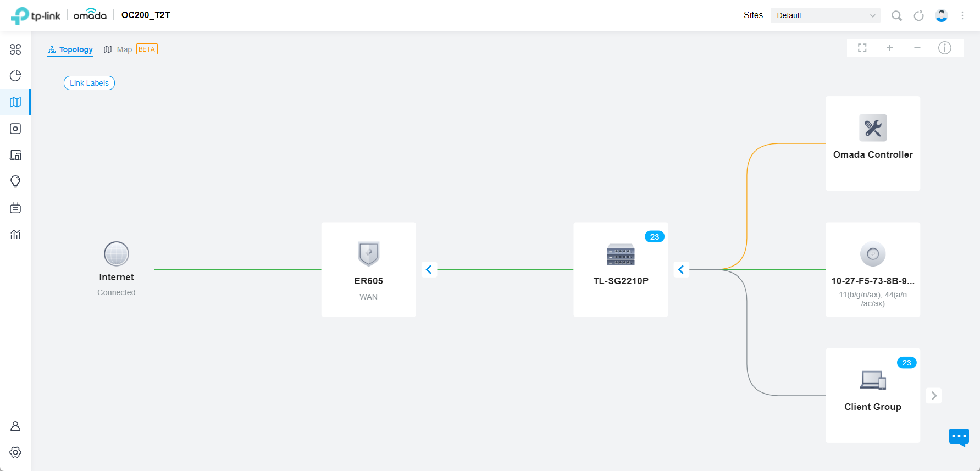Image resolution: width=980 pixels, height=471 pixels.
Task: Open the Sites Default dropdown
Action: (x=825, y=15)
